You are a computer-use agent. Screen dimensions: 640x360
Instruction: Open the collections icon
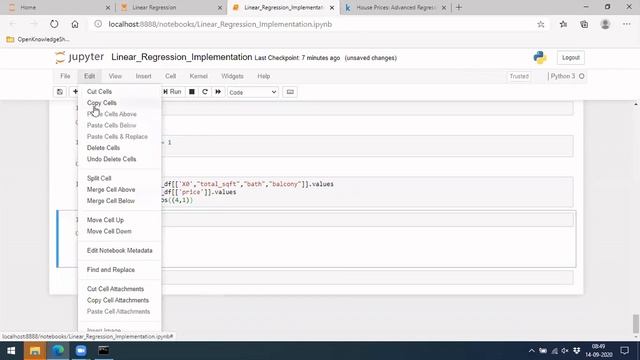[x=584, y=24]
